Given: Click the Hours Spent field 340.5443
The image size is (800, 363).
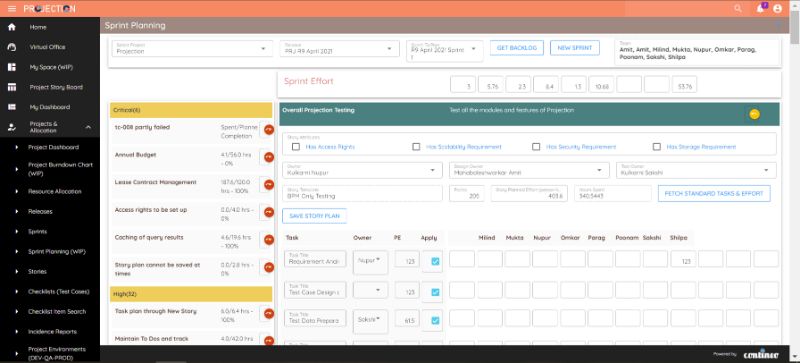Looking at the screenshot, I should [x=612, y=193].
